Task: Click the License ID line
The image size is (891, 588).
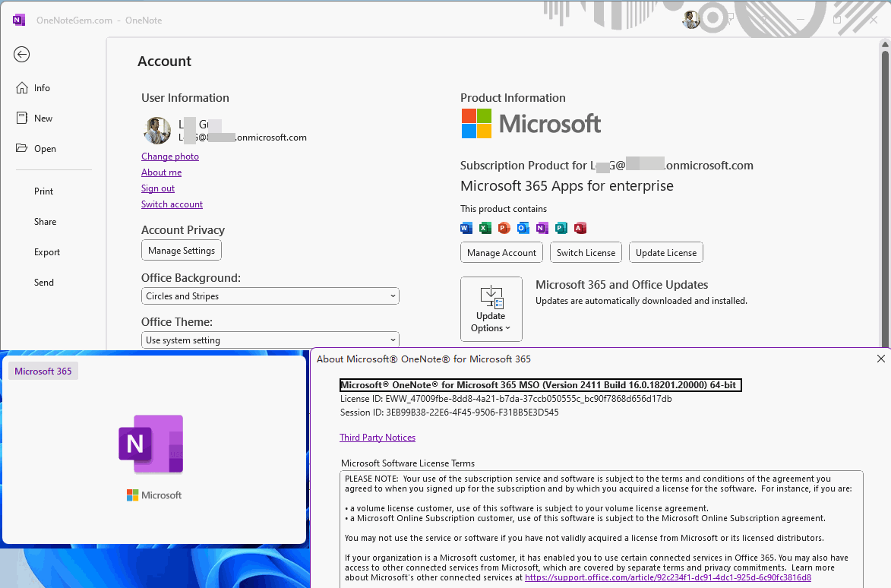Action: (x=506, y=399)
